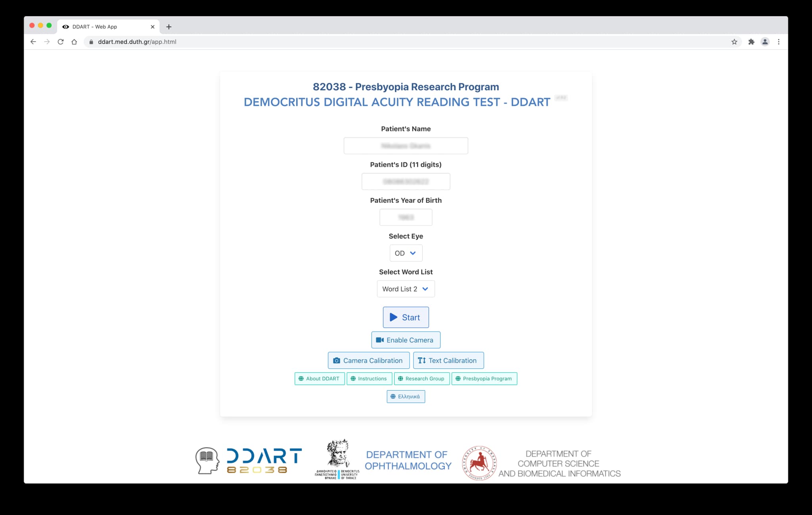The height and width of the screenshot is (515, 812).
Task: Open Text Calibration
Action: (448, 360)
